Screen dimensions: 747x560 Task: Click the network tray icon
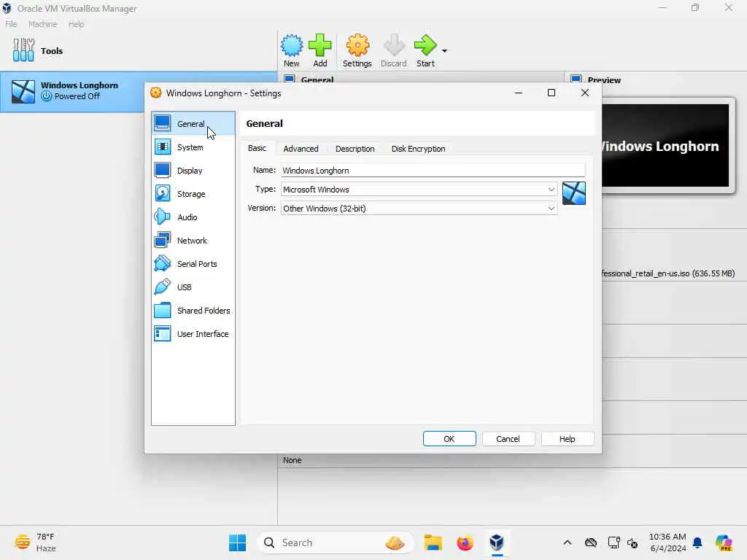coord(614,542)
